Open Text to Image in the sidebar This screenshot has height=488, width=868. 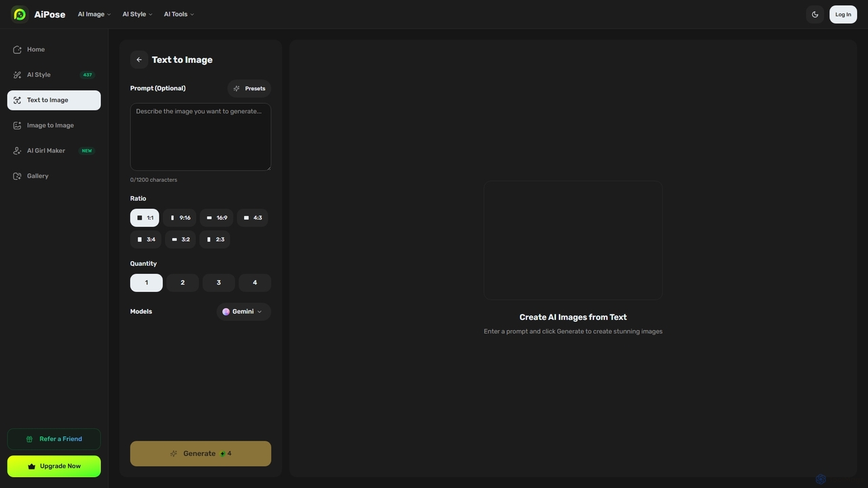click(54, 100)
